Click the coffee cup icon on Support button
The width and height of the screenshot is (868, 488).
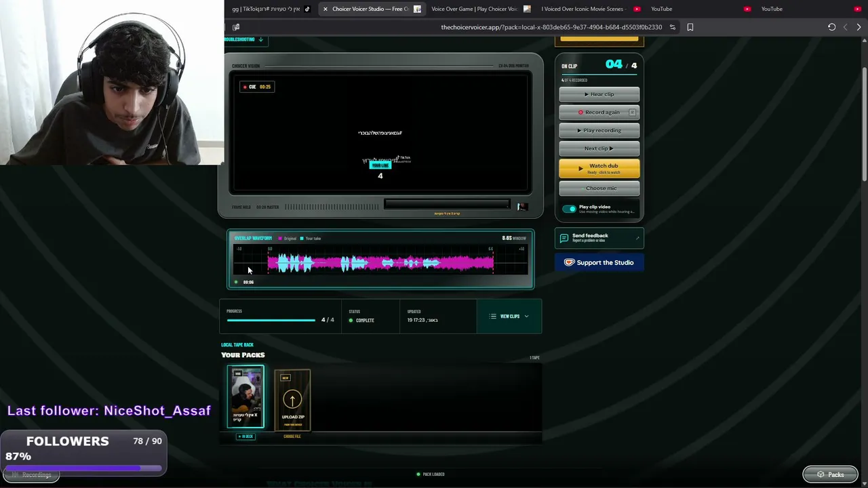[570, 262]
